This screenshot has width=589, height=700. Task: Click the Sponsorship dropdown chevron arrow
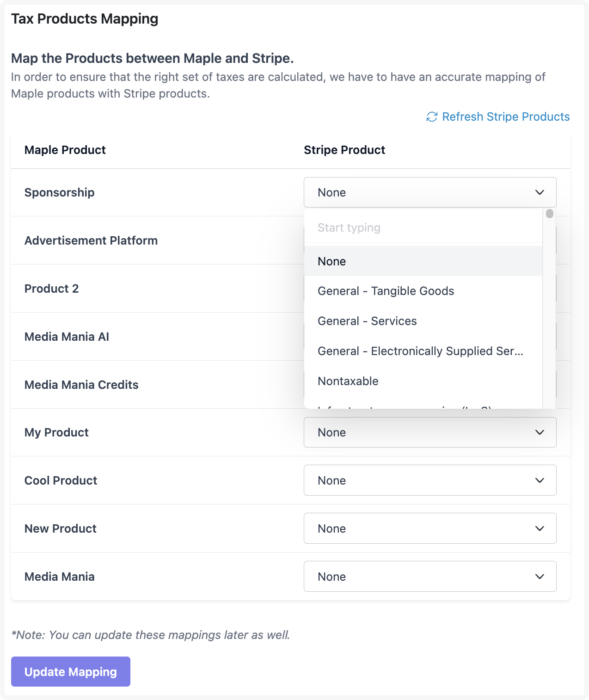(x=540, y=192)
